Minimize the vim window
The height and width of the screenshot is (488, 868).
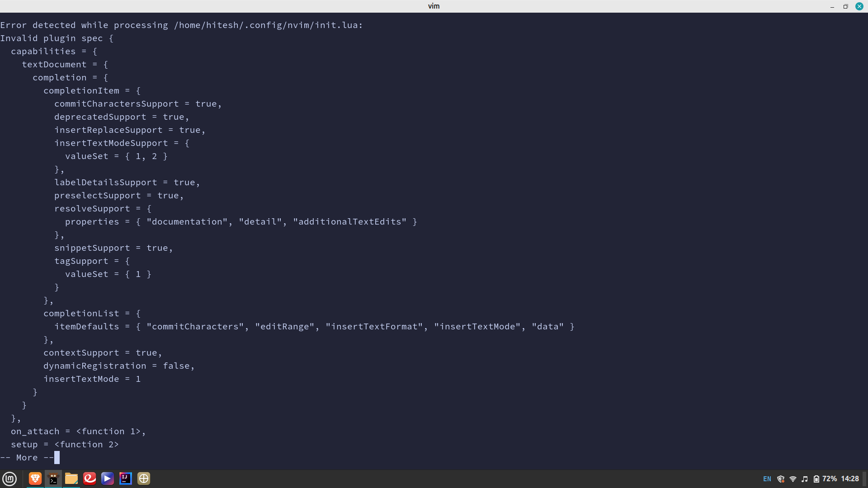(x=832, y=6)
